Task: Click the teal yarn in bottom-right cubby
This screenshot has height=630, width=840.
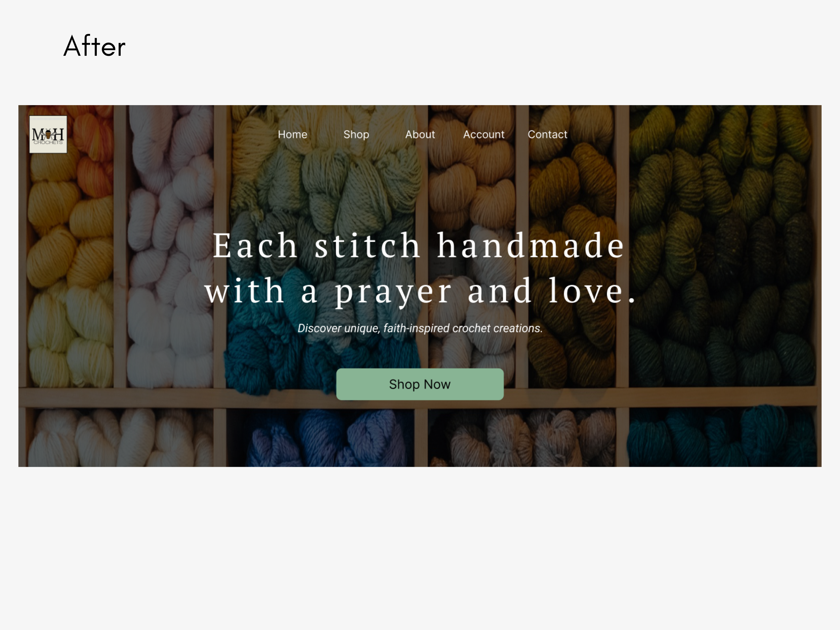Action: pyautogui.click(x=721, y=437)
